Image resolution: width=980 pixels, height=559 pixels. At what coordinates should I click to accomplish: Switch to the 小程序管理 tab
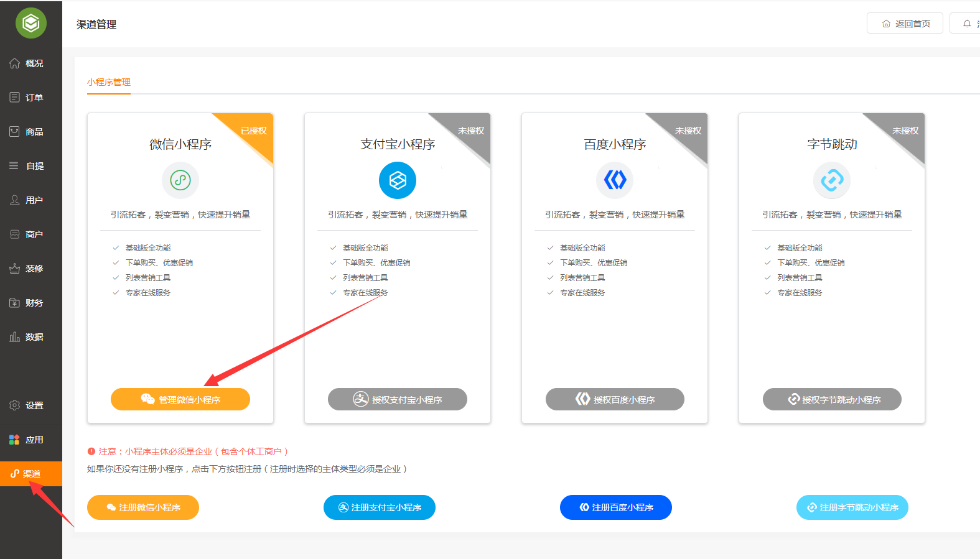(109, 82)
